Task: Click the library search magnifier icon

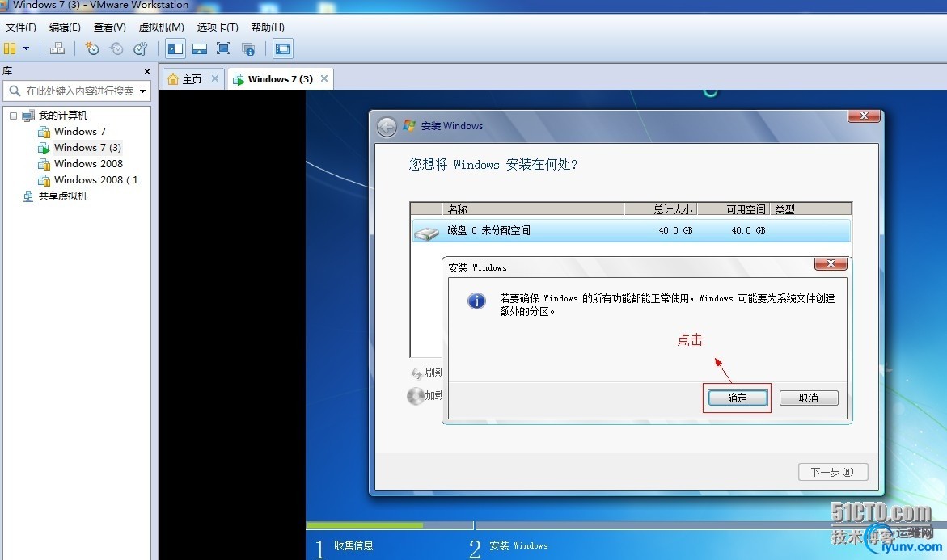Action: point(15,91)
